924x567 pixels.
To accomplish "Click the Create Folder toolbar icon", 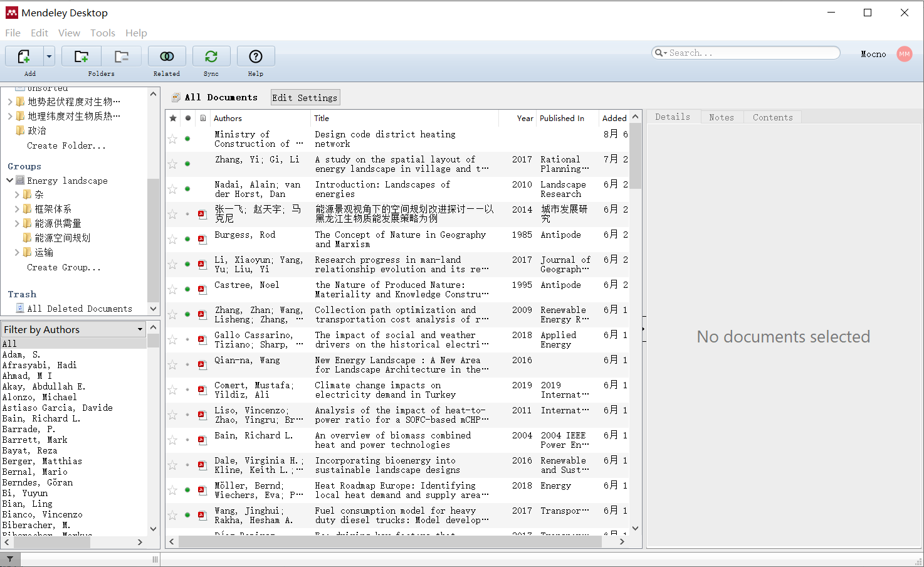I will [81, 56].
